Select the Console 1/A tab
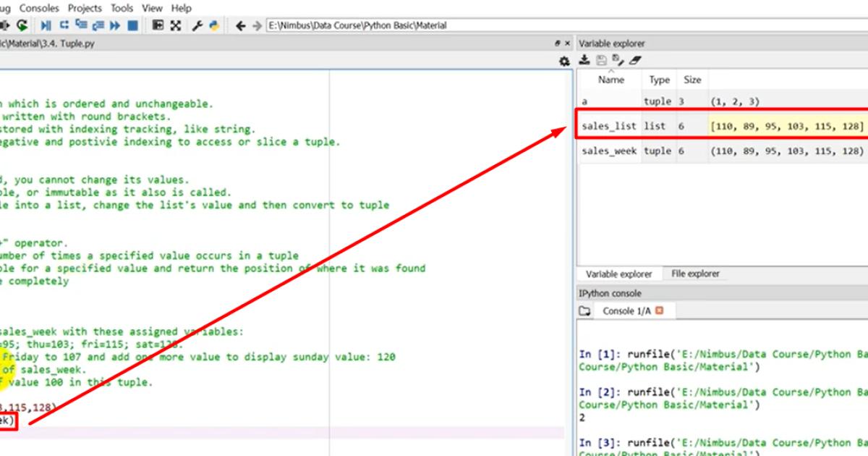 point(626,311)
